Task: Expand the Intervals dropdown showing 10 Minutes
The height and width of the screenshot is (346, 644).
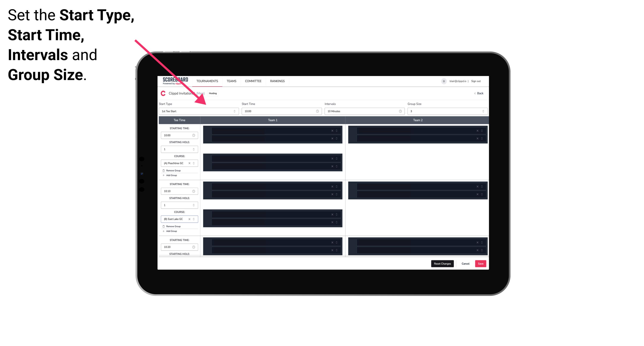Action: click(363, 111)
